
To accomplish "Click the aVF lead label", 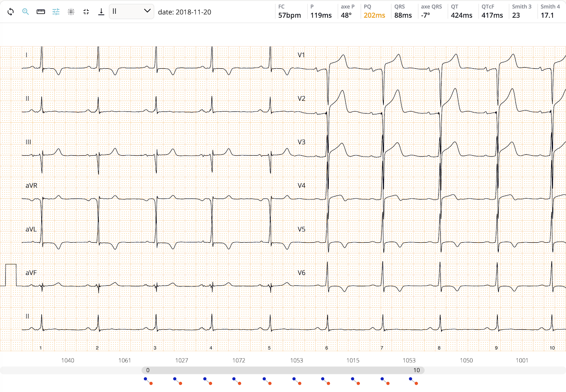I will point(31,273).
